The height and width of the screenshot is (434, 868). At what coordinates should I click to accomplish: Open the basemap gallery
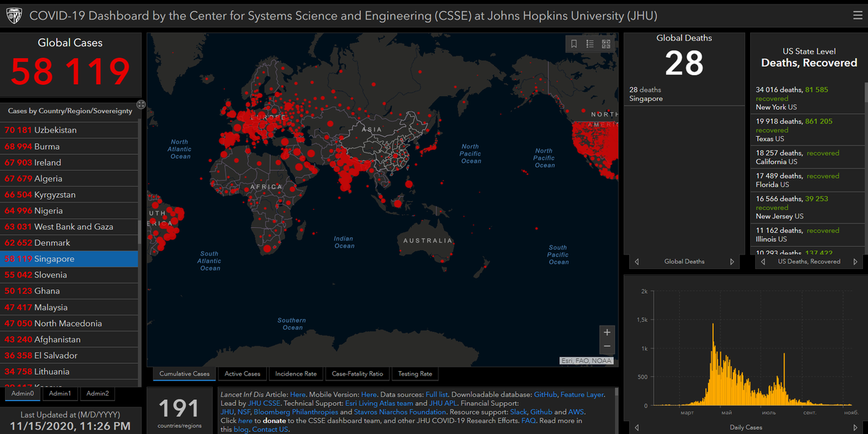(x=606, y=43)
